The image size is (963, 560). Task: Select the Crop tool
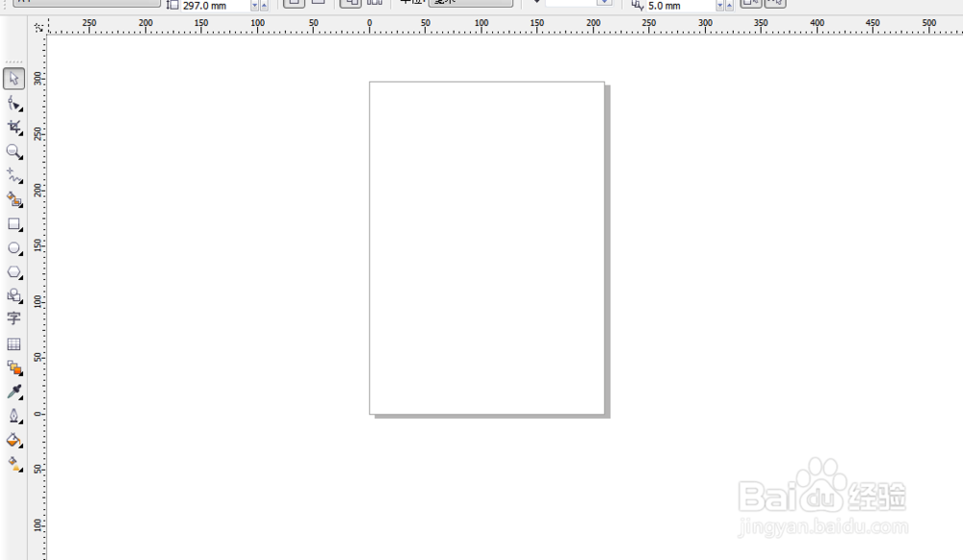click(x=14, y=127)
